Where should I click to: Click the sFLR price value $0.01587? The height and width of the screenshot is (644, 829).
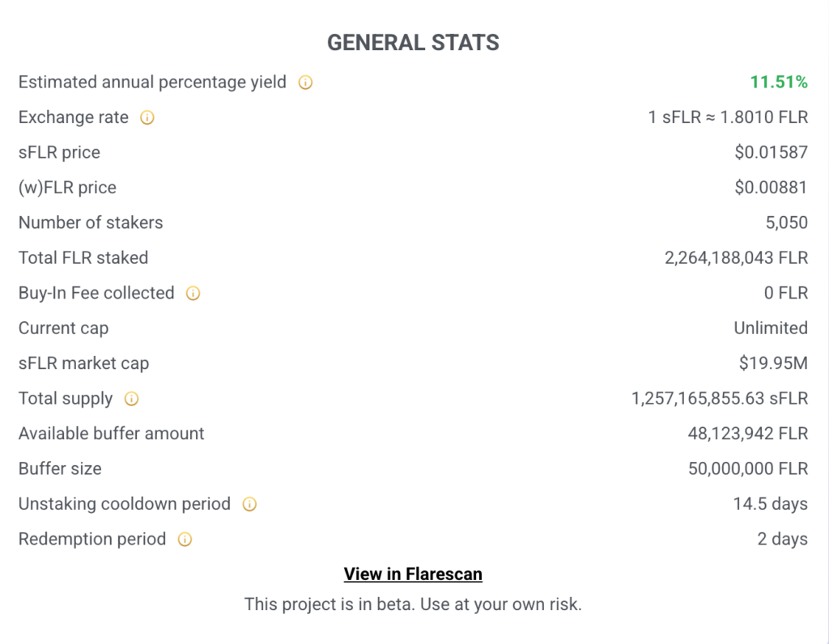[771, 152]
